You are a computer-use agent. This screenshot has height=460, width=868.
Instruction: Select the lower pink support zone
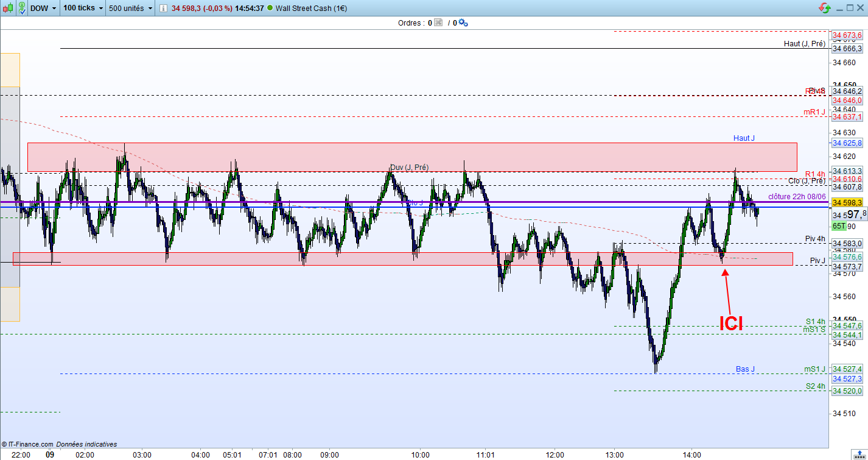[403, 259]
